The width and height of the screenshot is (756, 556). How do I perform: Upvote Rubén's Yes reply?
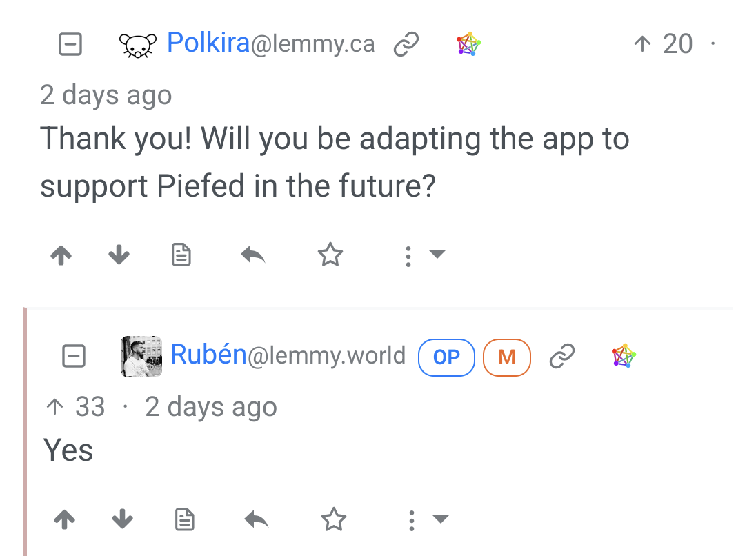coord(65,519)
